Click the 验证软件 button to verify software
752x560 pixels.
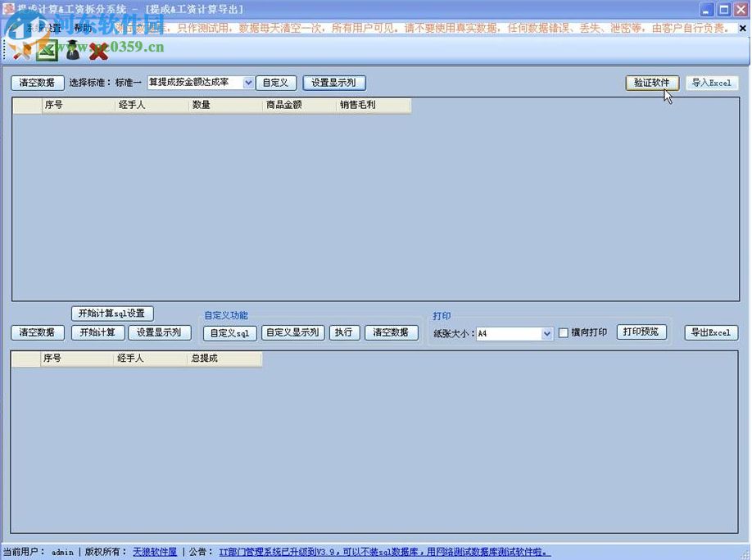651,83
